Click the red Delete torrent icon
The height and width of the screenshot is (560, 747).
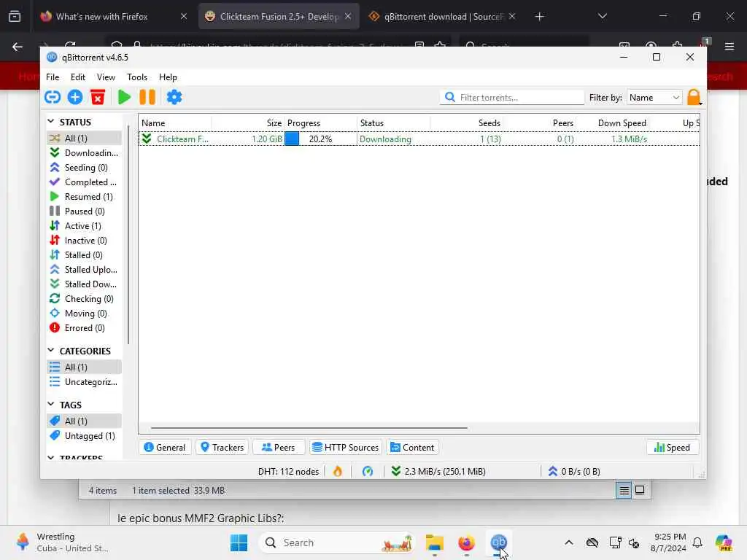[x=98, y=97]
